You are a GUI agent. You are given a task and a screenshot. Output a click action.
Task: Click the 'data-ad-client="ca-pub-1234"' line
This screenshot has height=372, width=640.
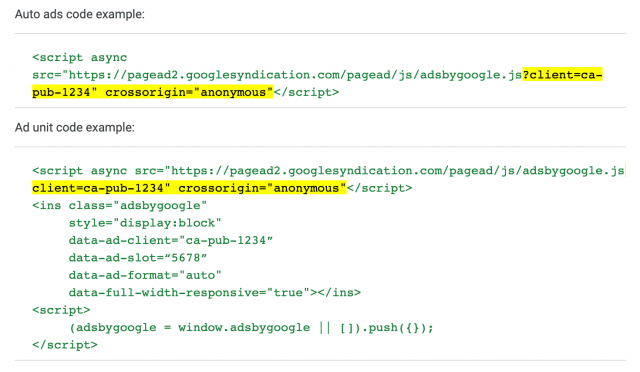[x=171, y=240]
